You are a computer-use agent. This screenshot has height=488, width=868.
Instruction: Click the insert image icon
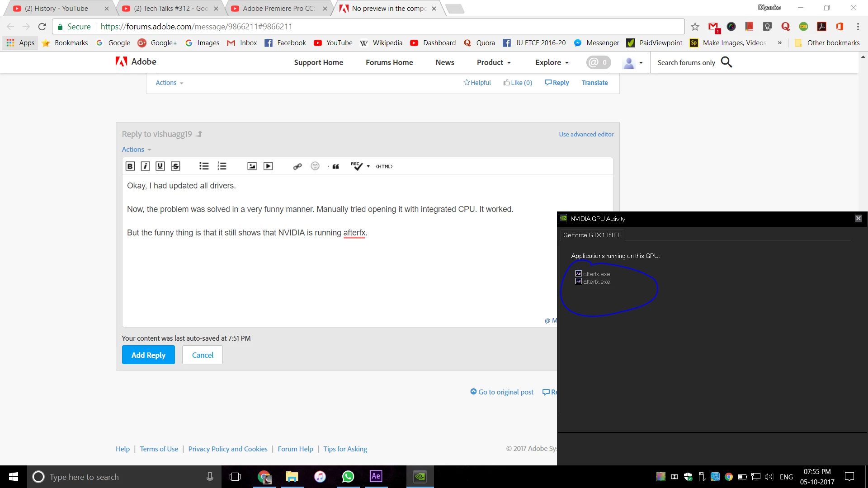pyautogui.click(x=252, y=166)
